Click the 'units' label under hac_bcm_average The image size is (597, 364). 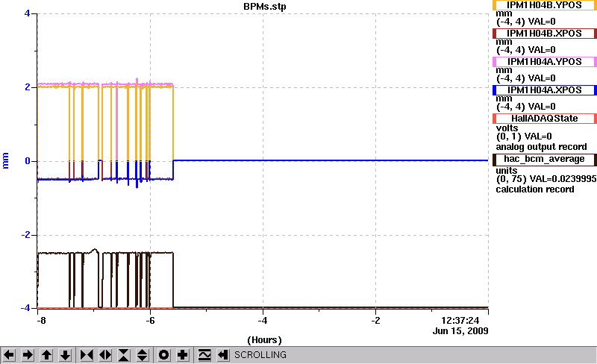[507, 171]
